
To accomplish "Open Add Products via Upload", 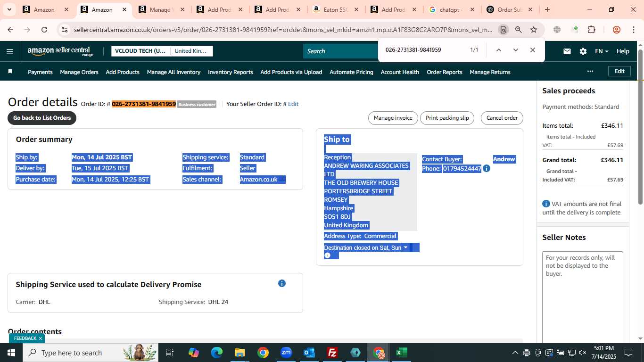I will (291, 72).
